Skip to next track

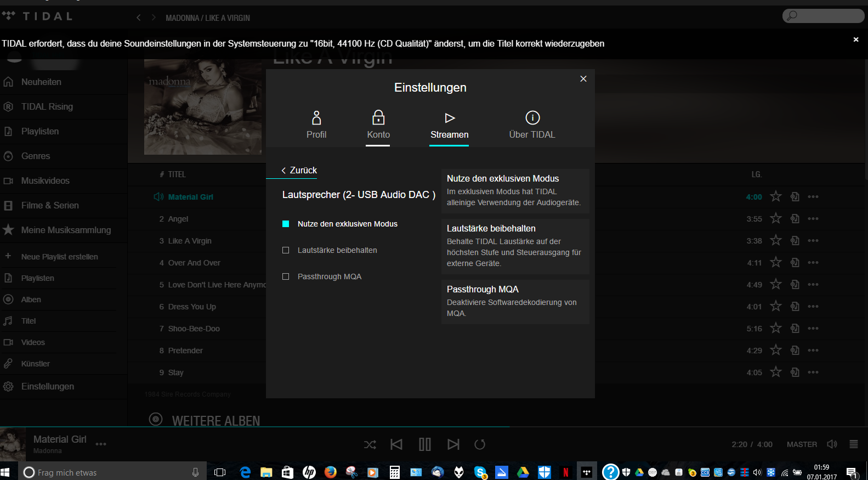coord(453,444)
